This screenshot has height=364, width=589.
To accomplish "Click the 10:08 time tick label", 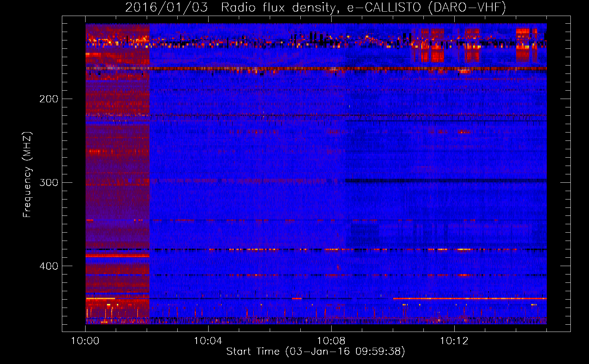I will point(331,341).
